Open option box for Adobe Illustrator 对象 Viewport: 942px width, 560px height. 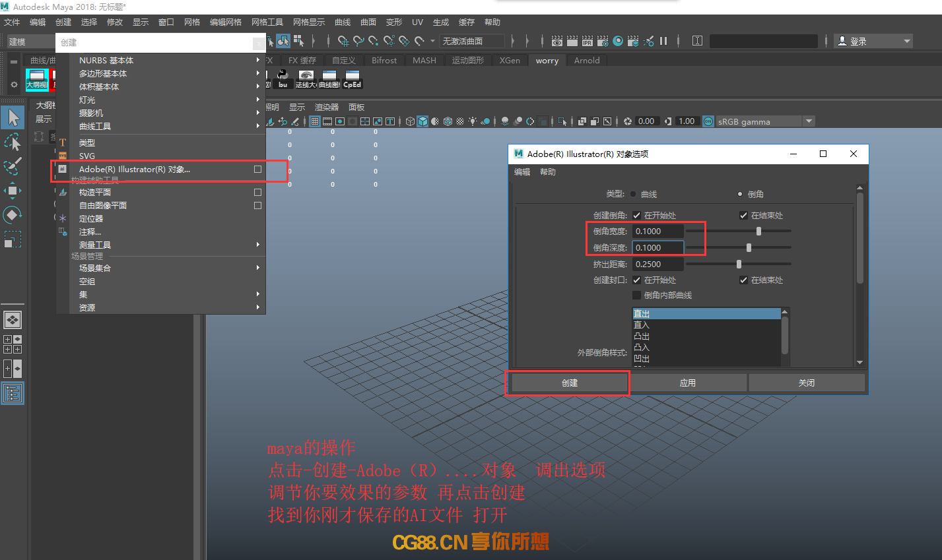tap(257, 170)
